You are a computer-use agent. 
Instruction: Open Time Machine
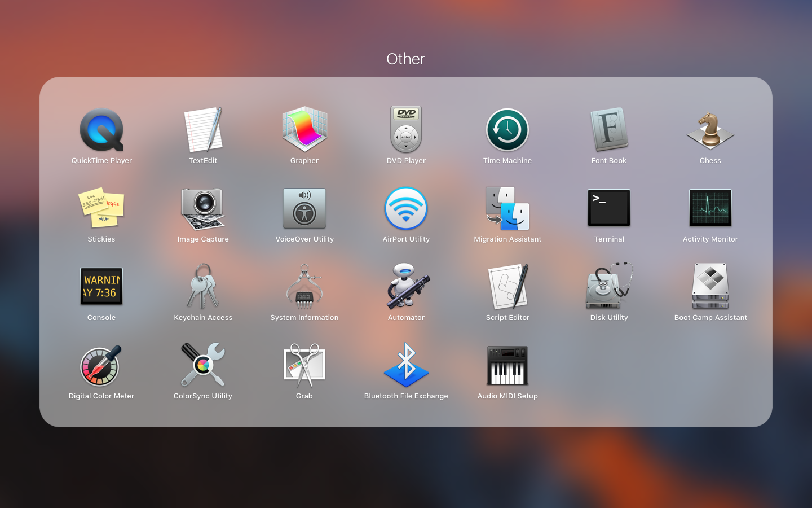coord(507,130)
